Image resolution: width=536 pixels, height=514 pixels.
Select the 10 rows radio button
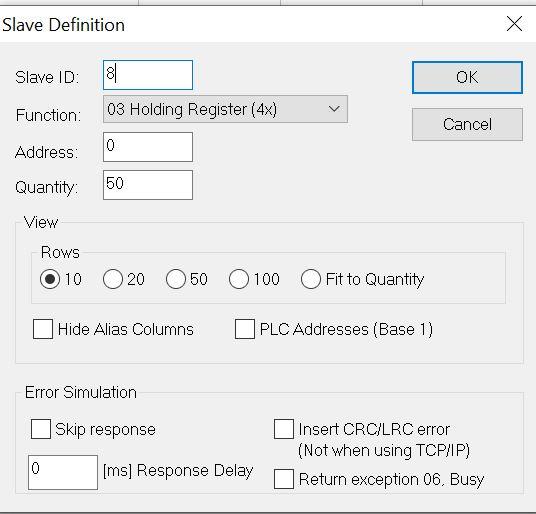point(50,279)
